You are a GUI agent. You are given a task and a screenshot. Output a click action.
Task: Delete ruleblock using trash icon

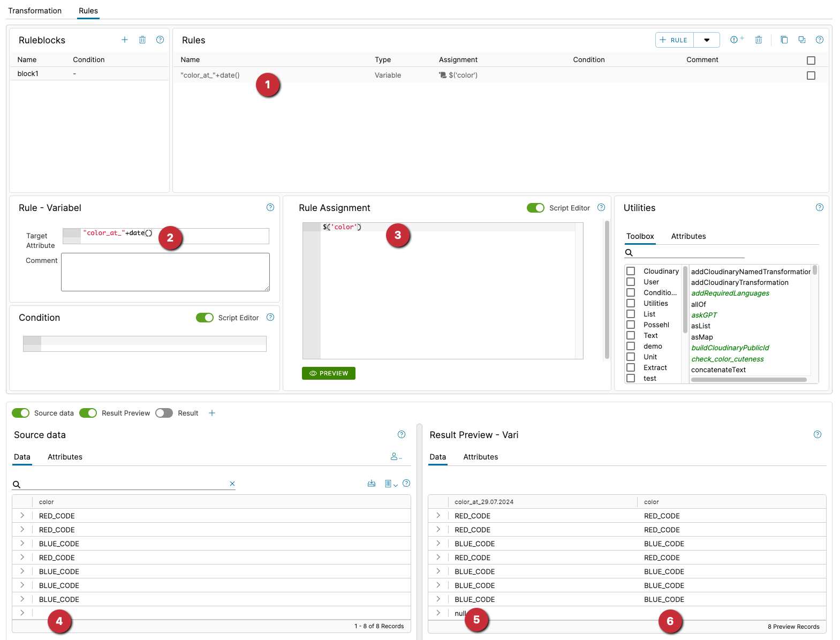142,40
